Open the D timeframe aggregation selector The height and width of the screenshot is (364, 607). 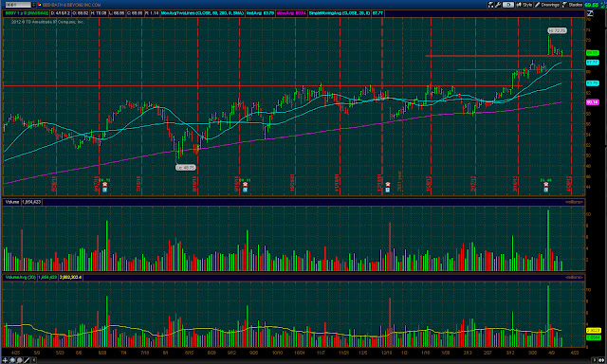(508, 5)
